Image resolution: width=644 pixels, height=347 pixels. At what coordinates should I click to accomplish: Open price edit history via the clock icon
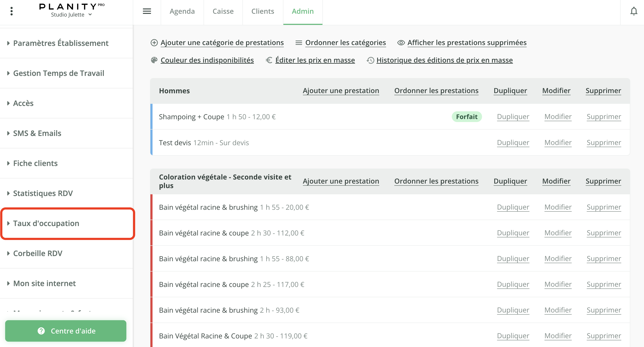click(370, 60)
